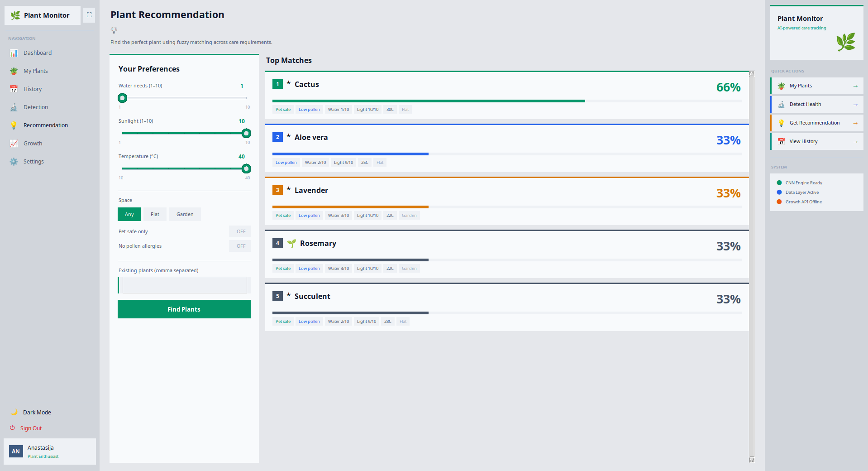Click the Dark Mode moon icon

click(14, 412)
